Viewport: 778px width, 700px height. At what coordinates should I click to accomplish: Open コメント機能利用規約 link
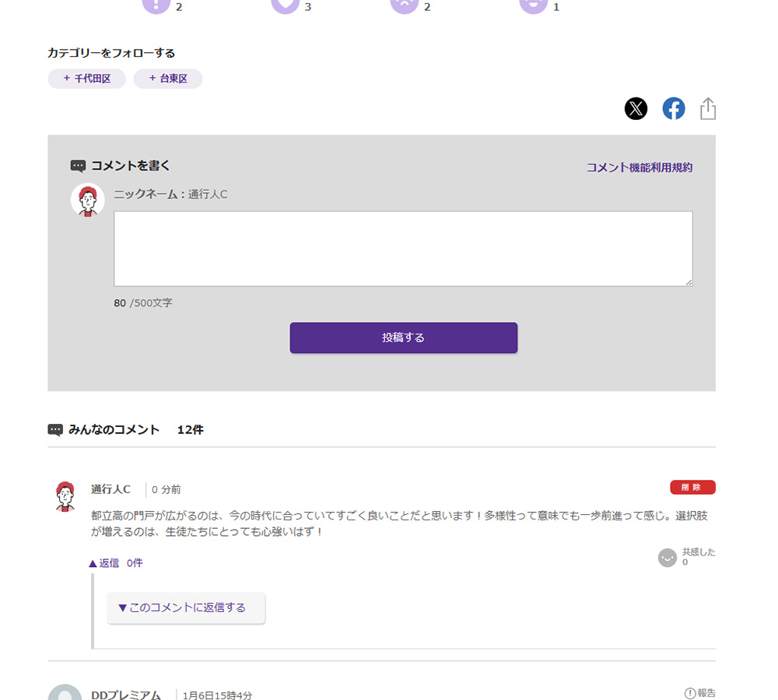coord(639,168)
